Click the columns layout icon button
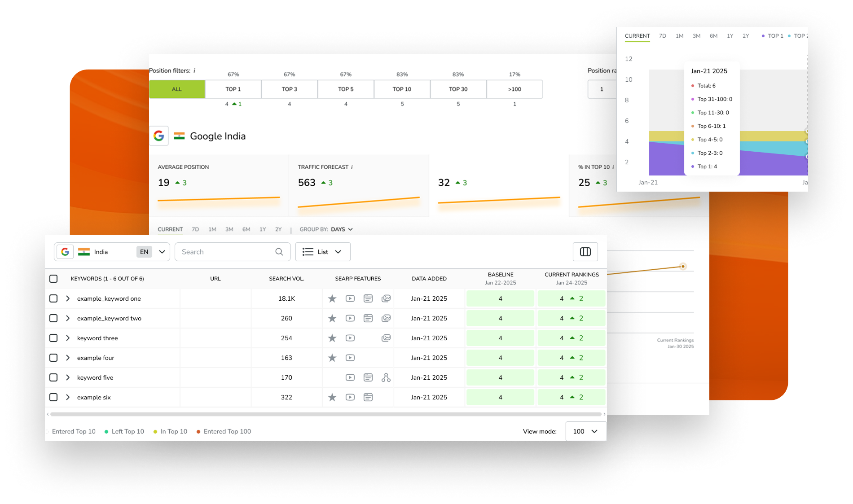The image size is (853, 504). point(585,252)
